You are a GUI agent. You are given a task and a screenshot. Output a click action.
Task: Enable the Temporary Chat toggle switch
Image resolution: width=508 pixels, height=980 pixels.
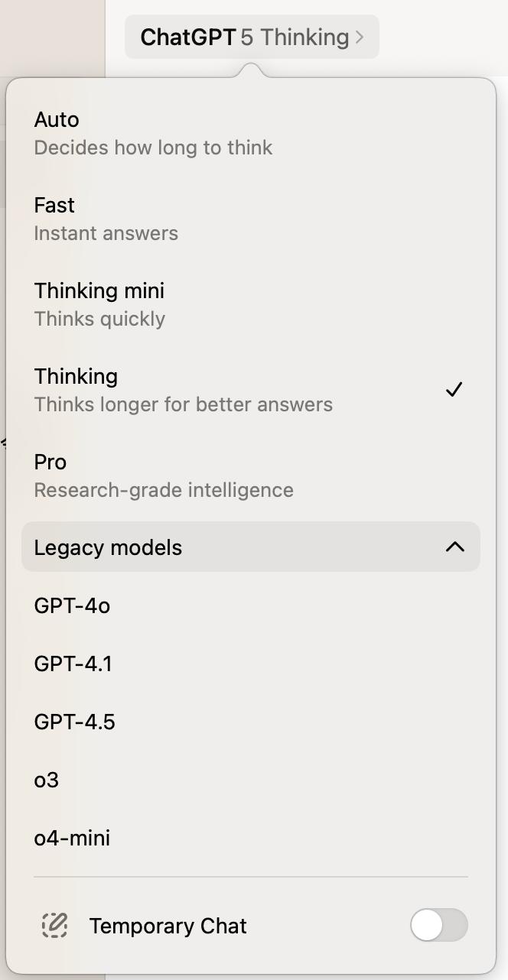point(438,926)
